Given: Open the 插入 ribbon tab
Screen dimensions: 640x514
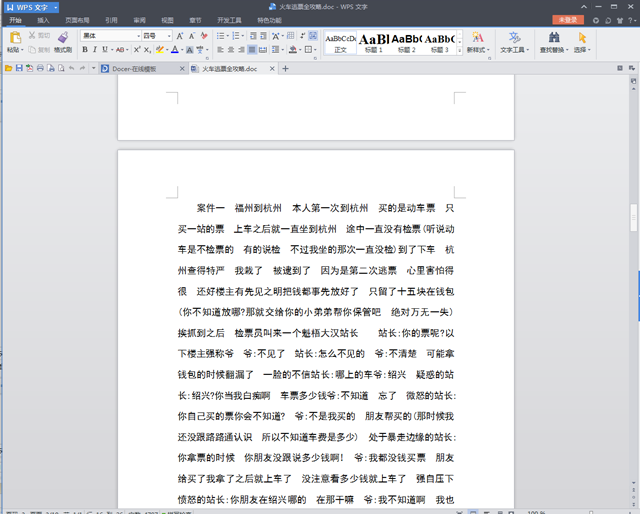Looking at the screenshot, I should click(x=43, y=20).
